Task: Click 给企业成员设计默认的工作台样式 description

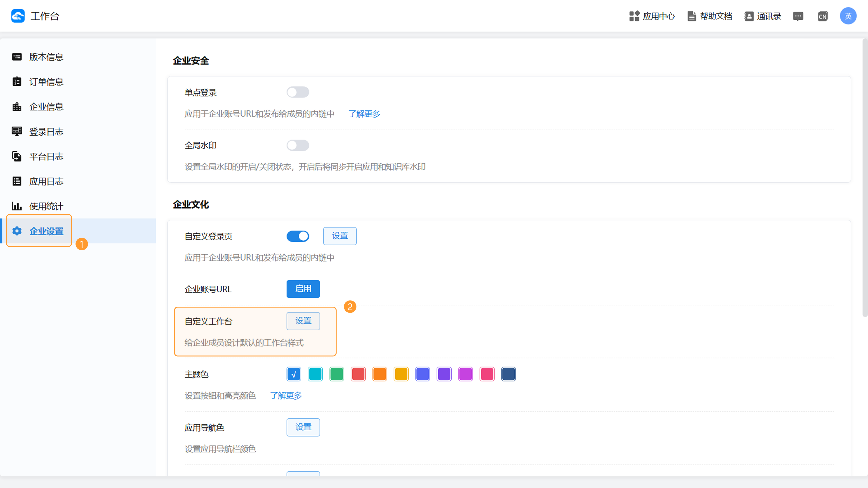Action: [244, 343]
